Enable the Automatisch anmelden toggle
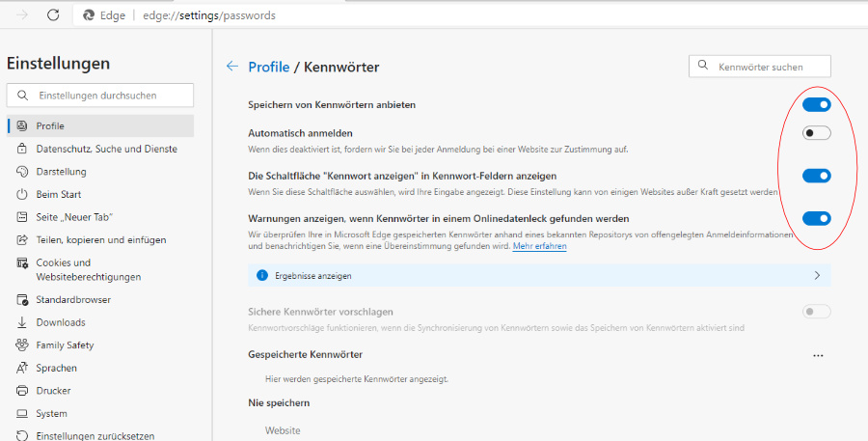 816,133
